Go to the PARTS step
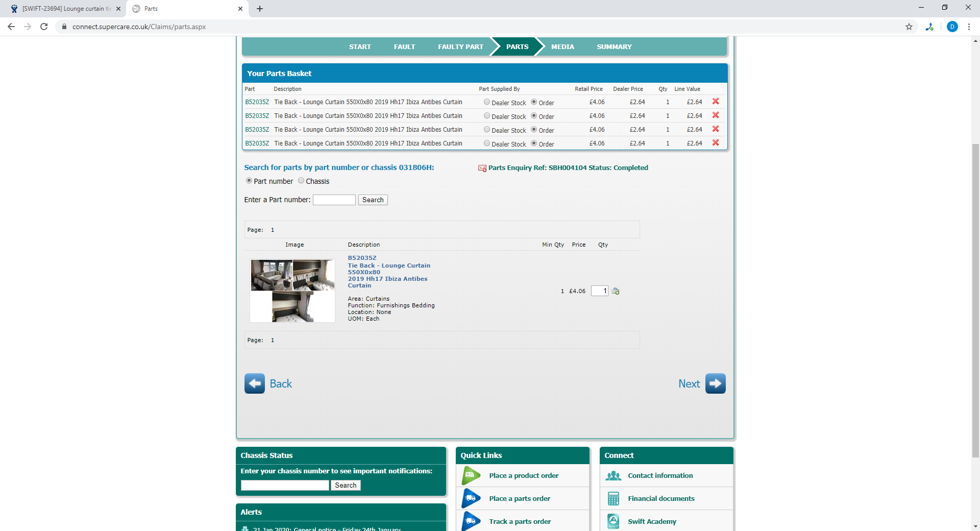Viewport: 980px width, 531px height. [517, 46]
